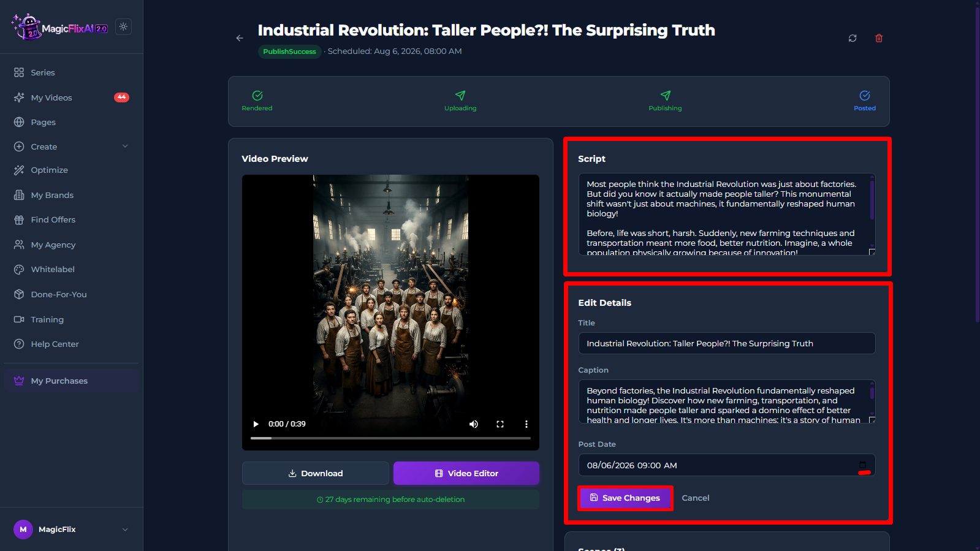Open the Post Date calendar picker
Screen dimensions: 980x551
[863, 465]
